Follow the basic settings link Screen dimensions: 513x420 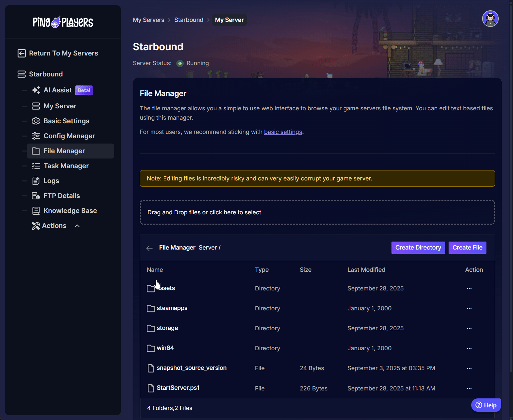tap(283, 132)
